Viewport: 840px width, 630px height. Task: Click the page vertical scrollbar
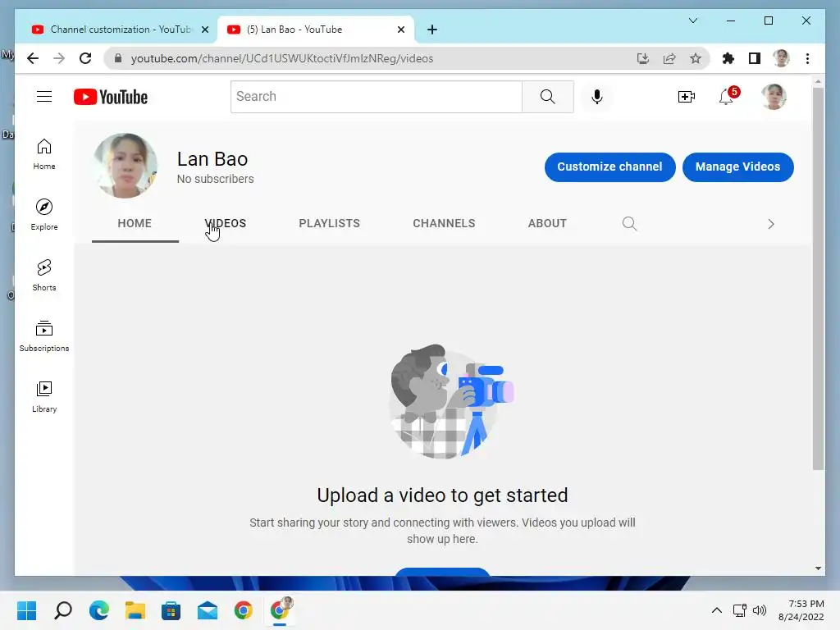[x=818, y=279]
